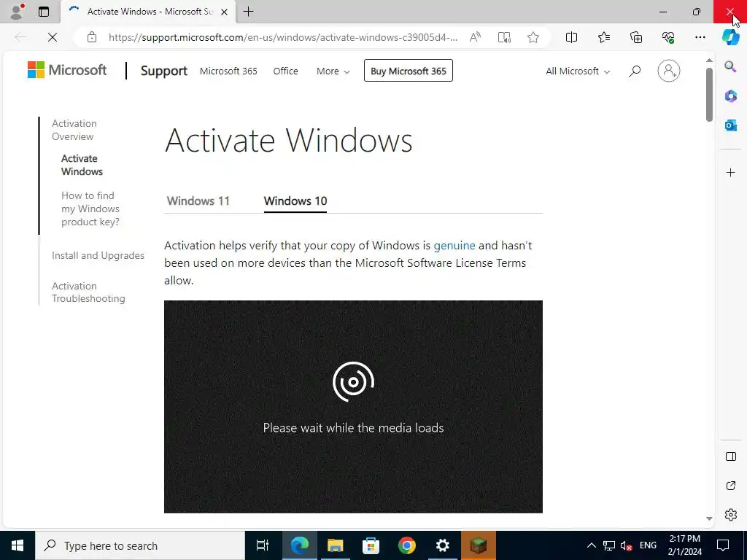This screenshot has height=560, width=747.
Task: Expand All Microsoft dropdown
Action: [578, 71]
